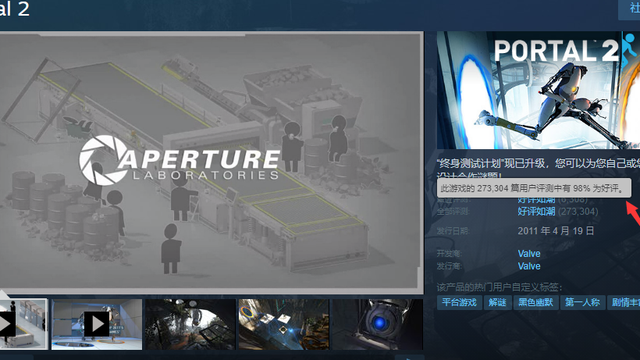Screen dimensions: 640x360
Task: Click the thumbnail strip's scrollbar handle
Action: point(16,357)
